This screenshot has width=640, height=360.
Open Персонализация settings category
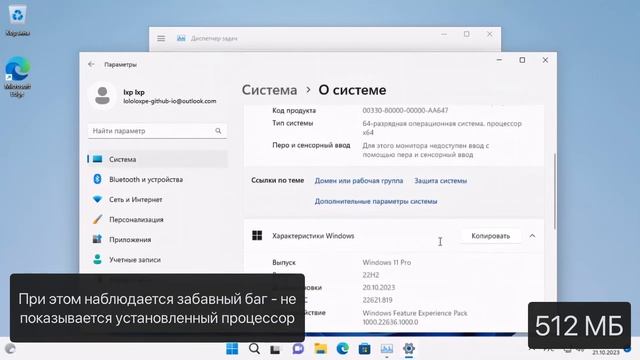pos(158,219)
